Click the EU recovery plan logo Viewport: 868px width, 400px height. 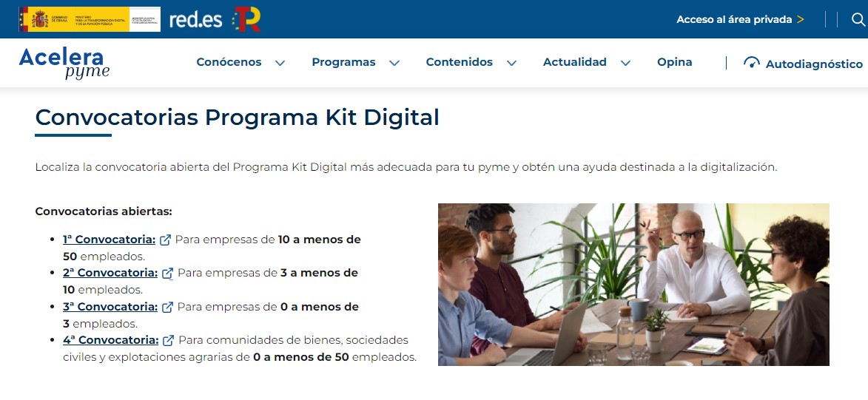pyautogui.click(x=246, y=19)
